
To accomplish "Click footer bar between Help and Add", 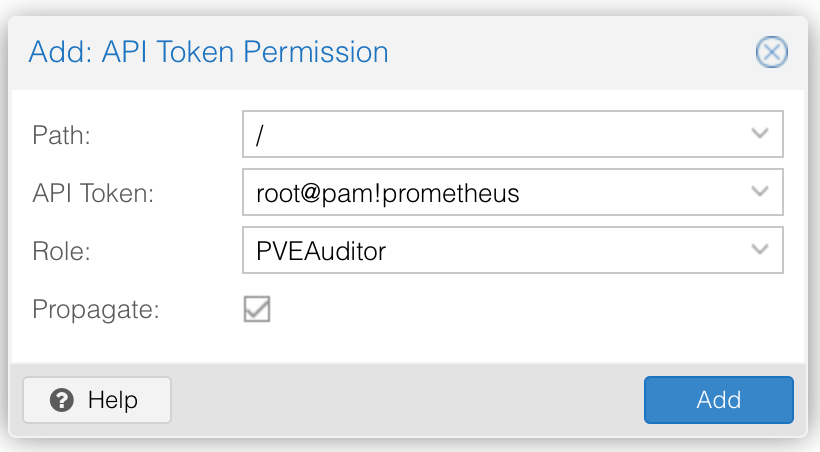I will 408,400.
